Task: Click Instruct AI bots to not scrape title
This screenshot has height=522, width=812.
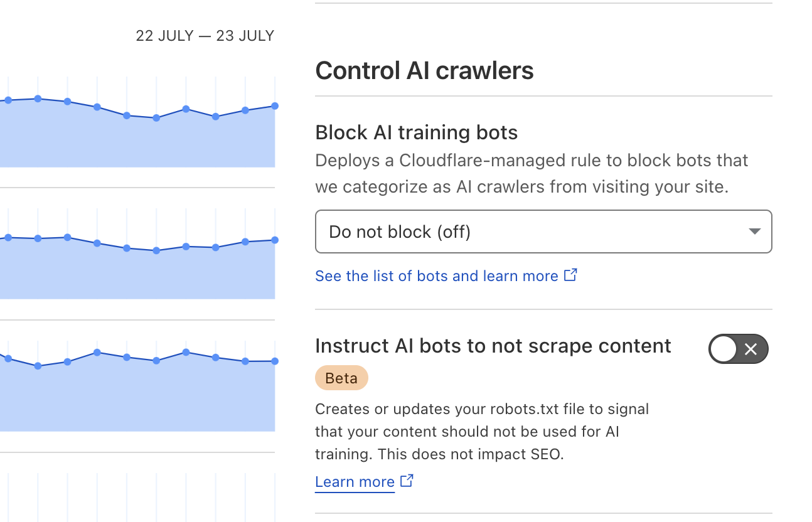Action: click(493, 346)
